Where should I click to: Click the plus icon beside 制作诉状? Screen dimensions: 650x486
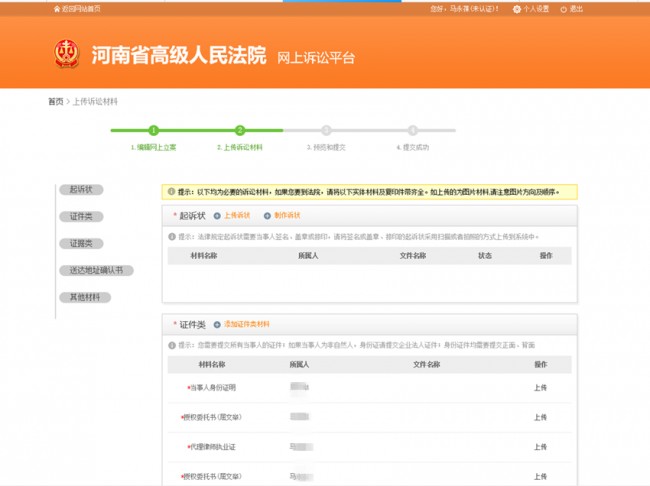(267, 216)
